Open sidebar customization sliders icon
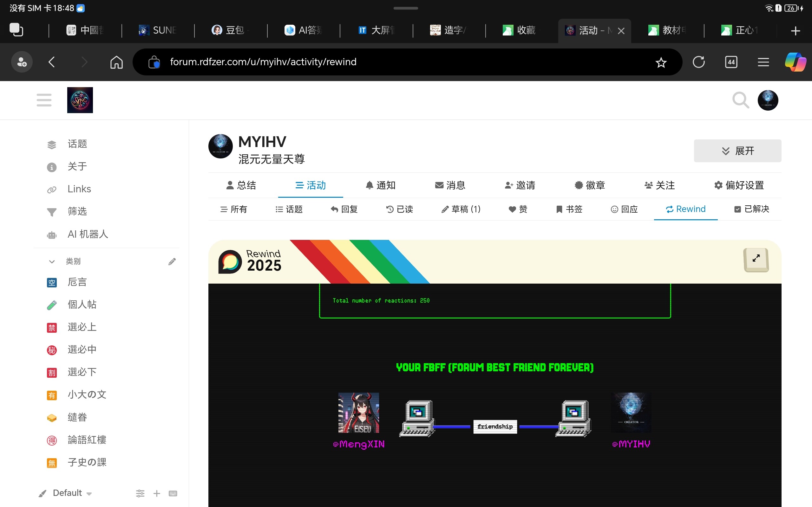This screenshot has height=507, width=812. click(x=140, y=493)
